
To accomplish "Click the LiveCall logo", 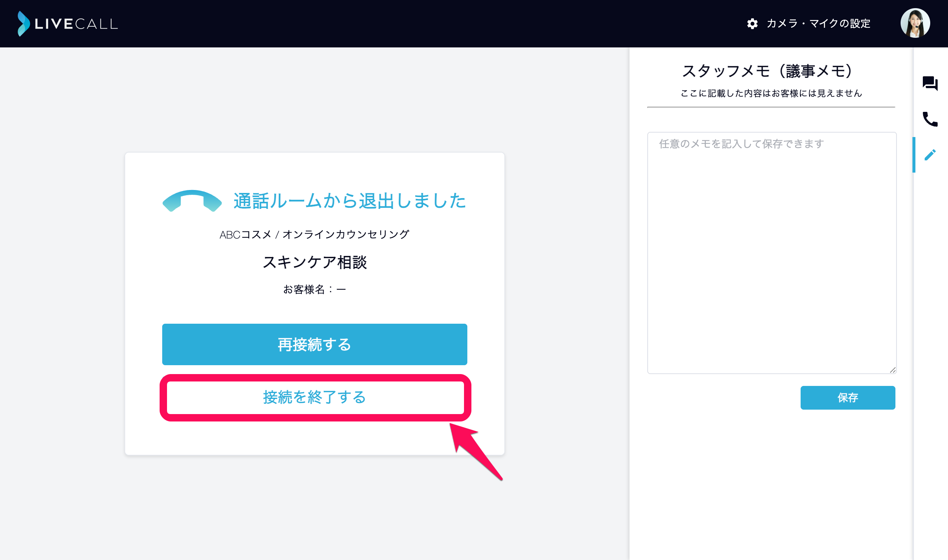I will 67,23.
